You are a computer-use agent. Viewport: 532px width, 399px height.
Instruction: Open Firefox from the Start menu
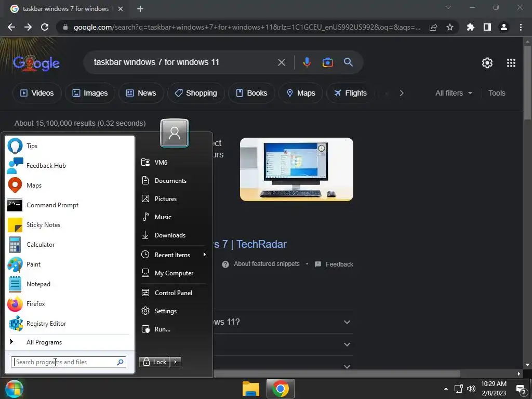(x=70, y=303)
